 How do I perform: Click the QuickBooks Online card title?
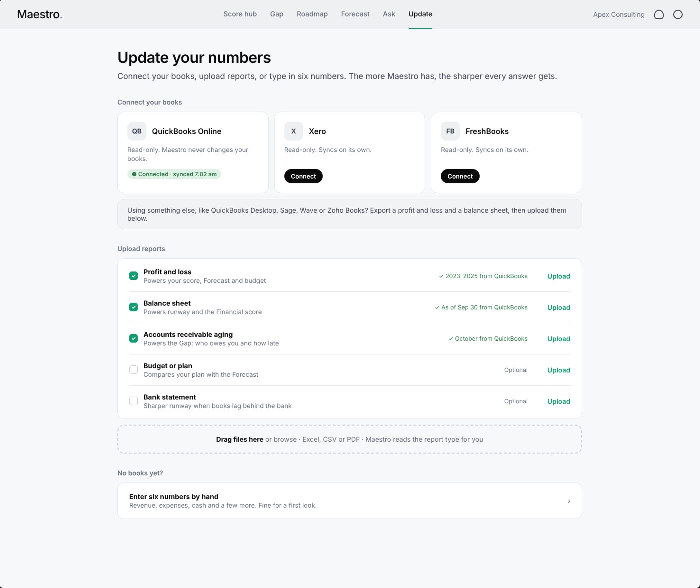[187, 131]
